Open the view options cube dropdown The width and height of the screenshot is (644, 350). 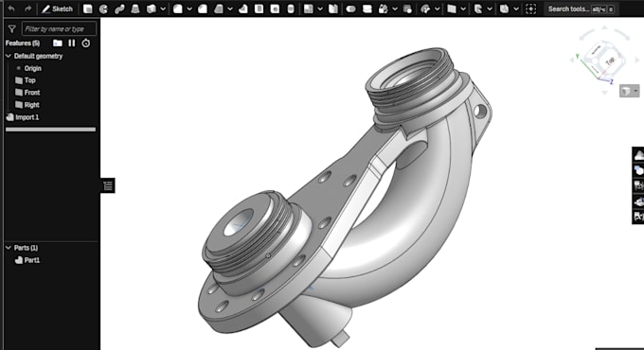pos(629,91)
